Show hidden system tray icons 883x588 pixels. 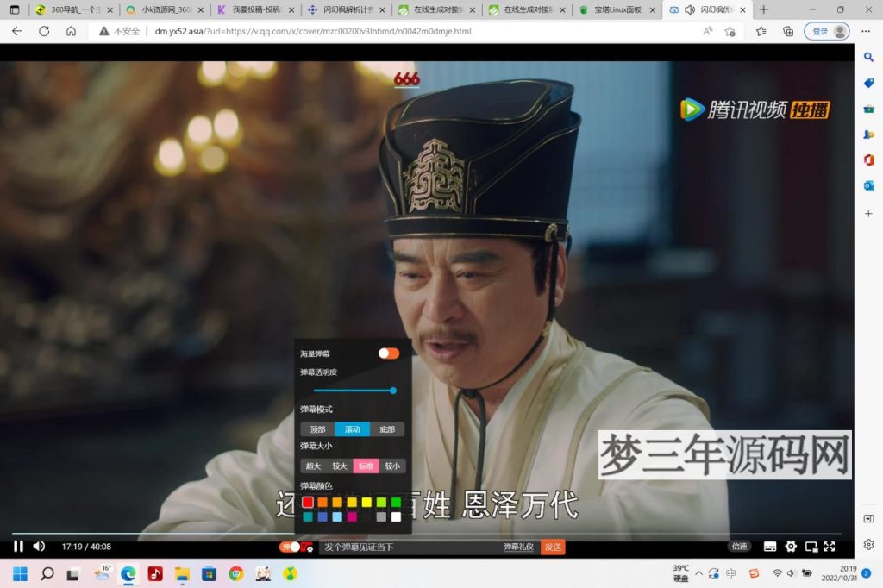[x=698, y=573]
